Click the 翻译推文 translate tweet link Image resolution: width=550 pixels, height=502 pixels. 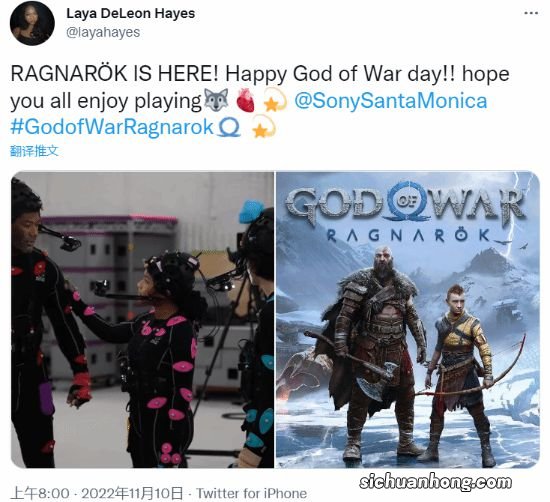(34, 151)
